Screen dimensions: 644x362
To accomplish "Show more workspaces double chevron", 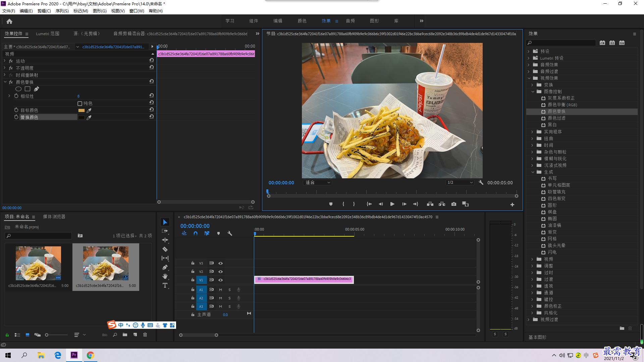I will tap(422, 21).
